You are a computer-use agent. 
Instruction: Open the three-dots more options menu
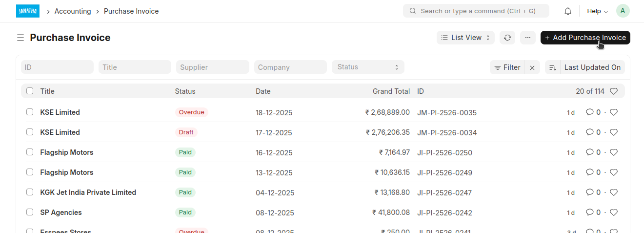[x=527, y=38]
